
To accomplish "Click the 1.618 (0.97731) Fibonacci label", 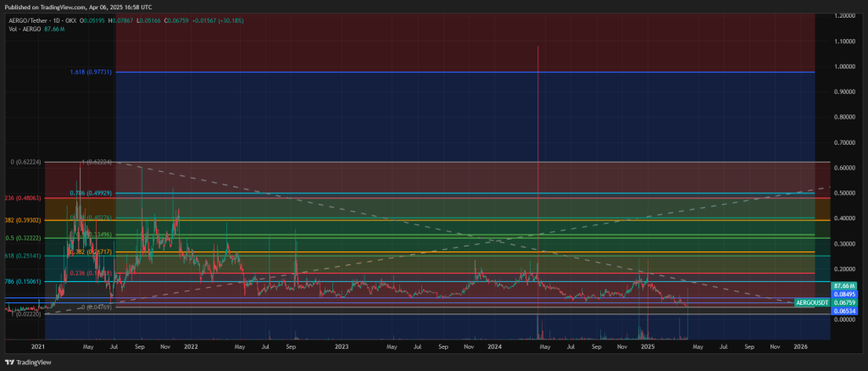I will (92, 72).
